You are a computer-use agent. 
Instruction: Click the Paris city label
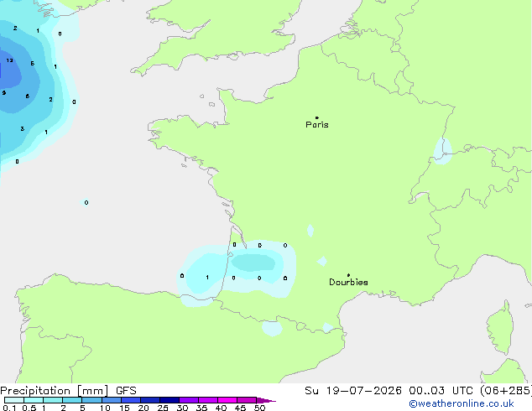pos(317,125)
